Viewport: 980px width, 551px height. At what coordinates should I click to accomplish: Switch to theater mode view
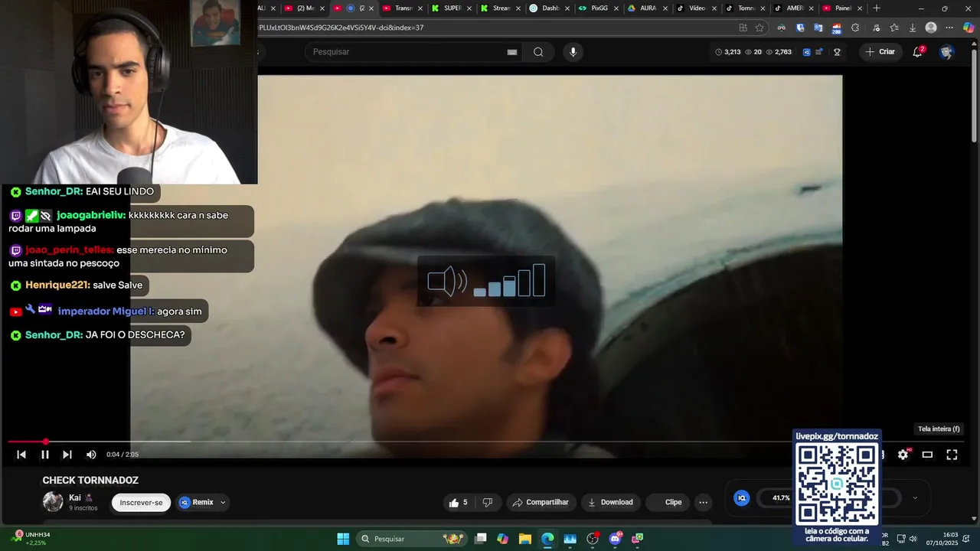(x=927, y=455)
